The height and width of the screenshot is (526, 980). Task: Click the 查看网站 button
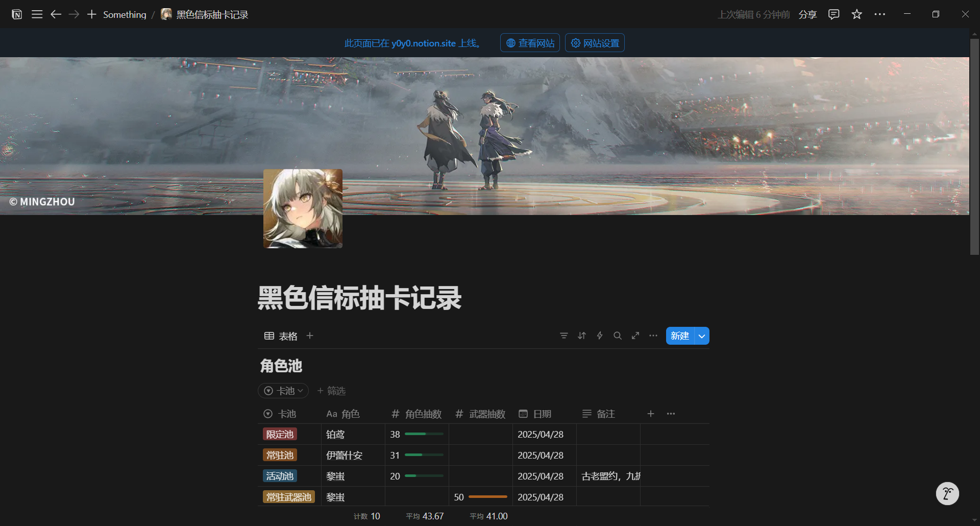click(529, 42)
